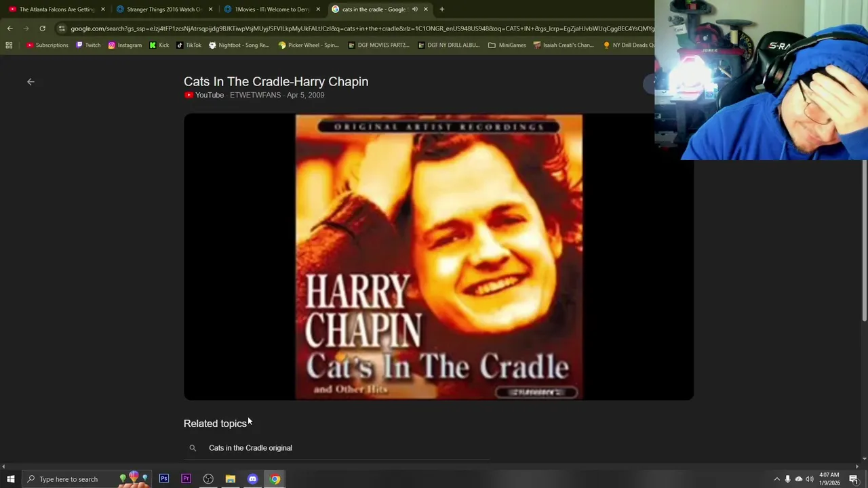Open the site information icon in address bar
Viewport: 868px width, 488px height.
point(62,28)
